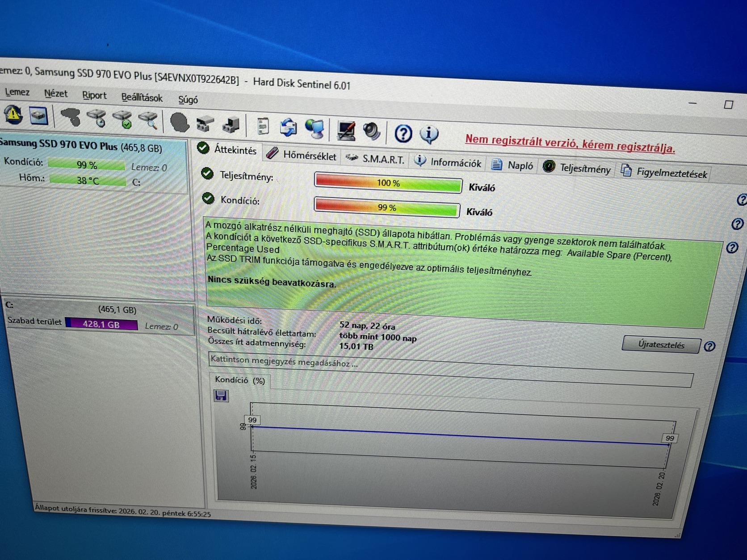747x560 pixels.
Task: Click the help icon next to Újratesztelés
Action: [x=709, y=346]
